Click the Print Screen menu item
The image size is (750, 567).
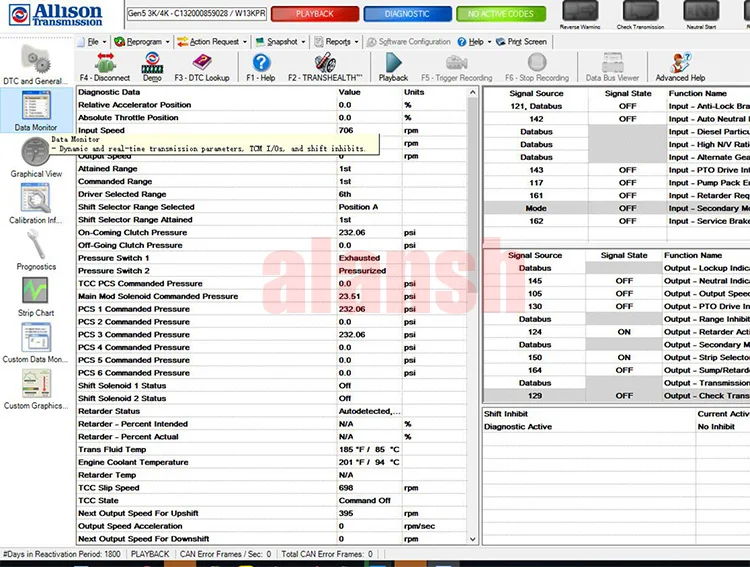(521, 42)
